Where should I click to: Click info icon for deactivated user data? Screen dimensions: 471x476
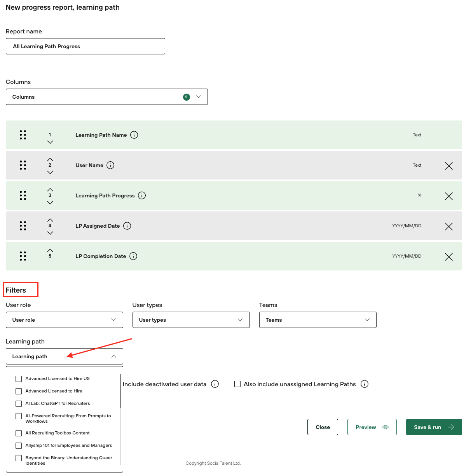[x=215, y=384]
